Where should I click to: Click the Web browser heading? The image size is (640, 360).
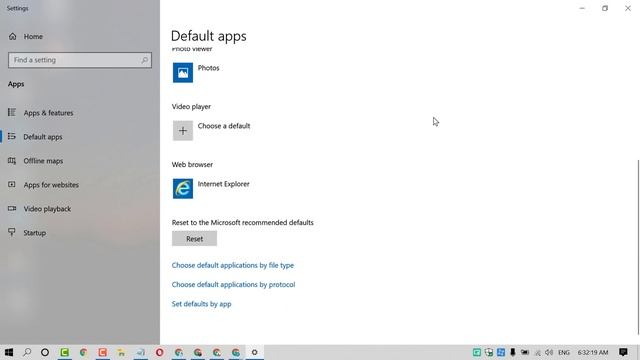[x=192, y=164]
